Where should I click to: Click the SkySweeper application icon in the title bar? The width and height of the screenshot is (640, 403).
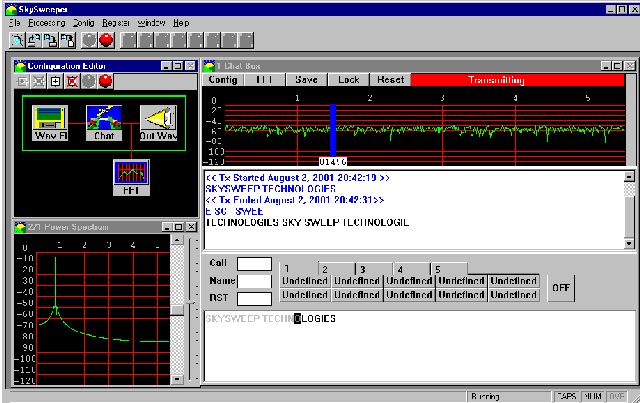pos(11,9)
